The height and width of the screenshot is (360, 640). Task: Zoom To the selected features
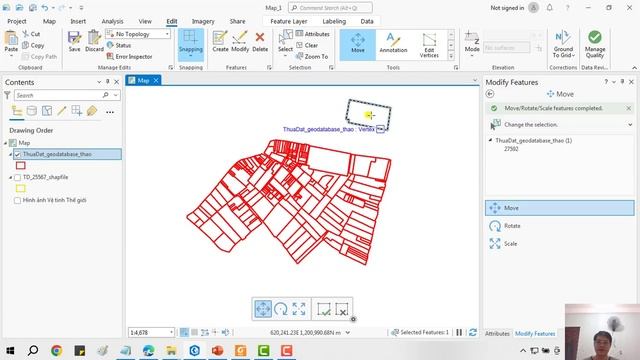click(312, 56)
